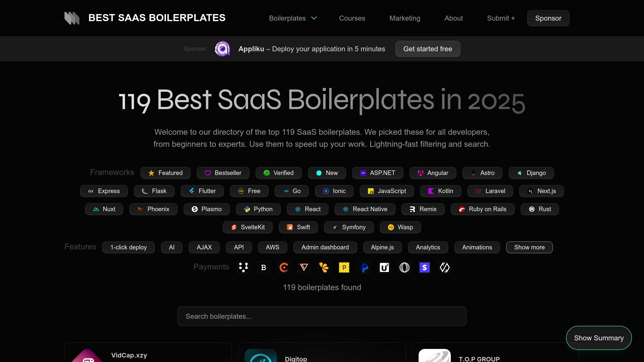Filter by the Laravel framework chip

tap(490, 191)
